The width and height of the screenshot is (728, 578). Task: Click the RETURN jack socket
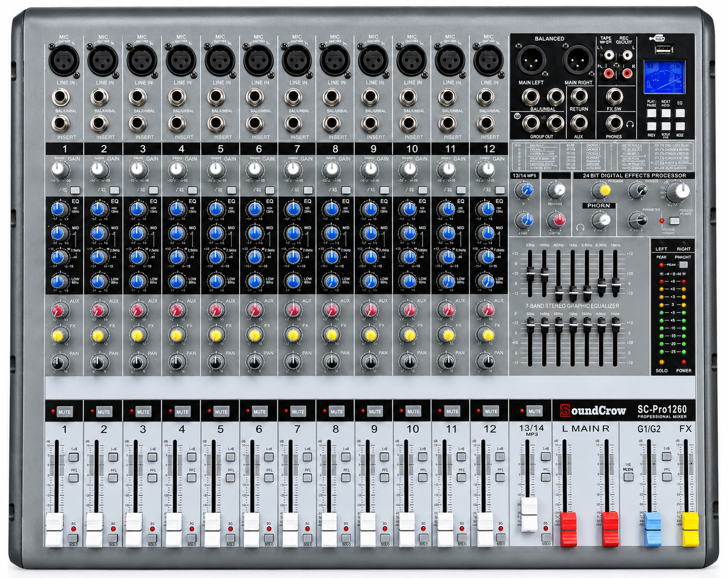578,97
